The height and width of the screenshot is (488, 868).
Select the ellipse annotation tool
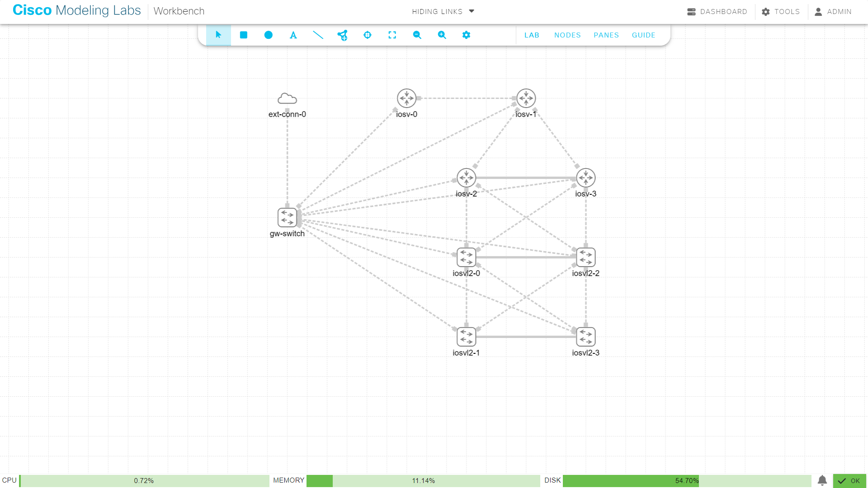click(268, 35)
